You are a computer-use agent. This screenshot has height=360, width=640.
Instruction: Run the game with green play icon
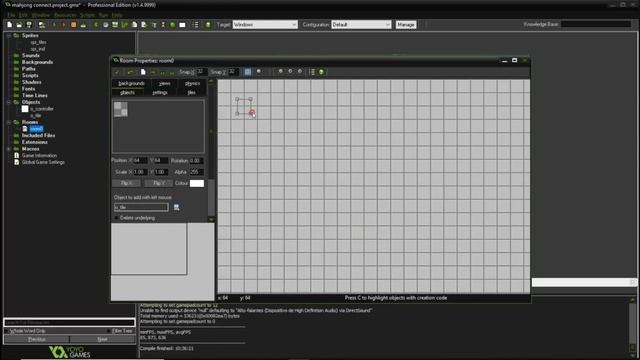[54, 25]
